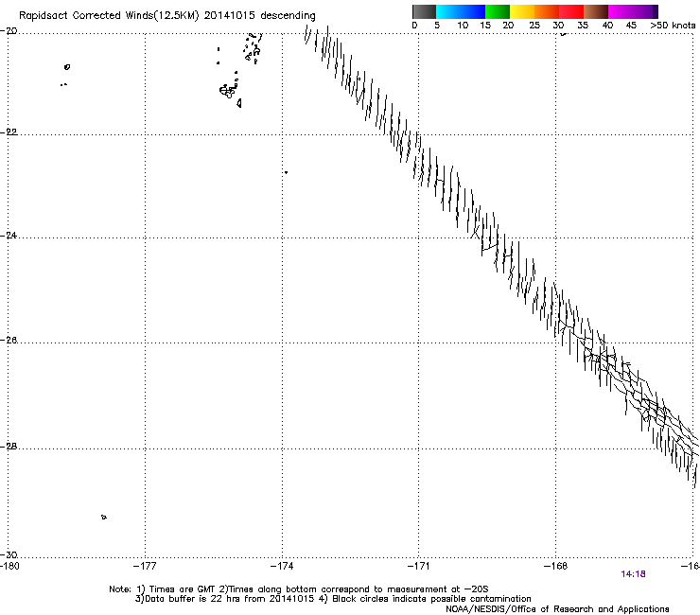Click the yellow 20–25 knots legend swatch
This screenshot has height=615, width=700.
coord(522,11)
